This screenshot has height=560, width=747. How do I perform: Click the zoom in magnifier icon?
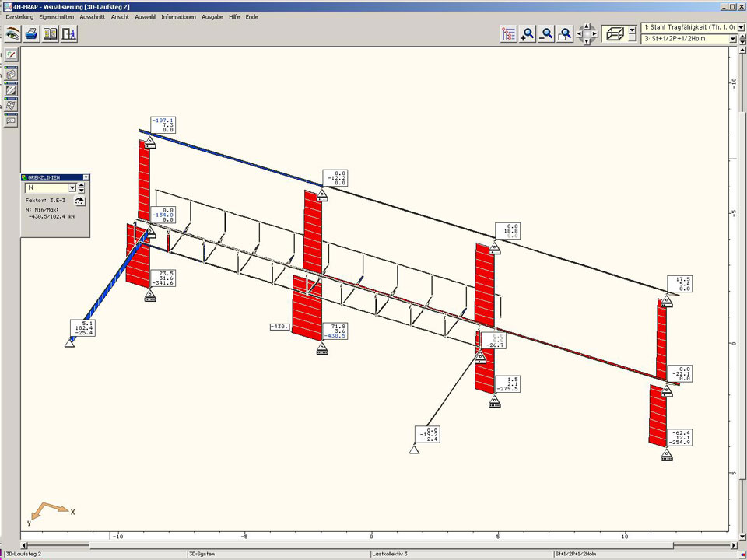[528, 34]
